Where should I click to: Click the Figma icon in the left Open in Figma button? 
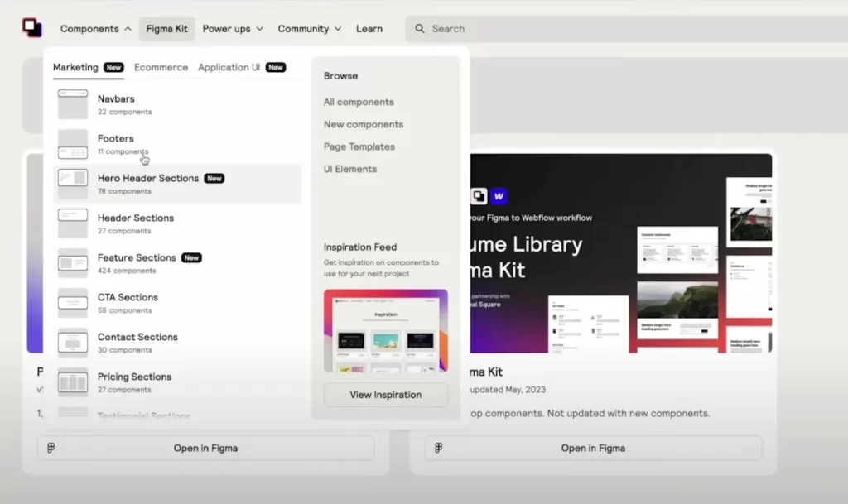[x=51, y=448]
